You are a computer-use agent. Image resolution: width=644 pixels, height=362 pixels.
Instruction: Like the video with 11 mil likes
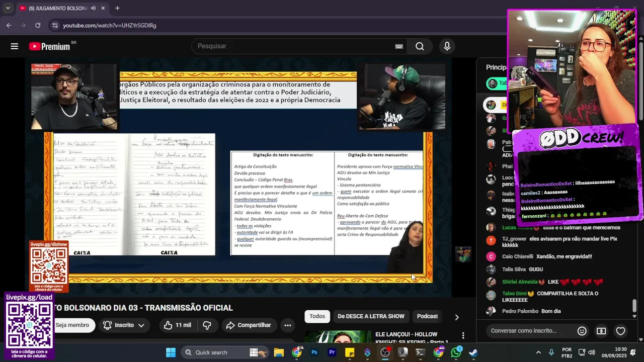click(177, 325)
